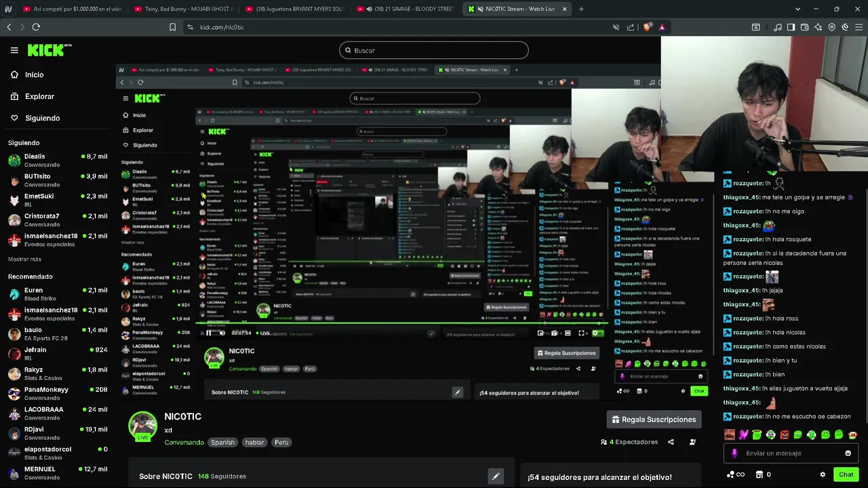Viewport: 868px width, 488px height.
Task: Bookmark this page with the bookmark icon
Action: coord(172,27)
